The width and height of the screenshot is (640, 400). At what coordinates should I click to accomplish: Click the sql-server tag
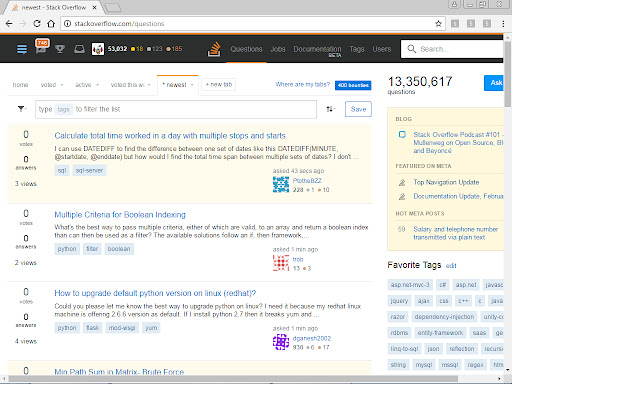coord(89,170)
